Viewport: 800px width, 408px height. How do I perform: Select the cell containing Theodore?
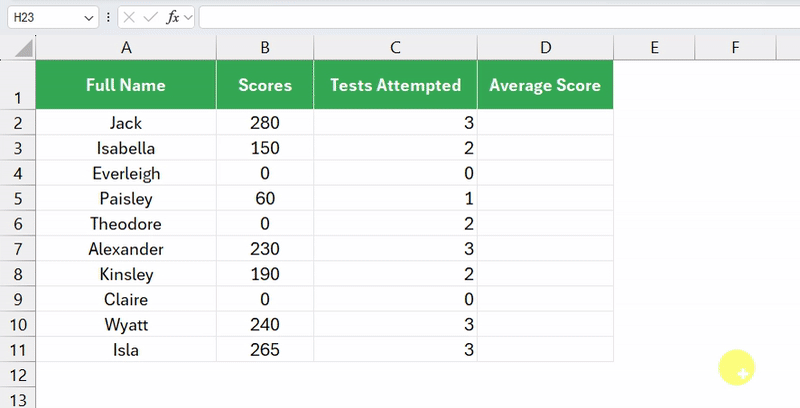tap(126, 224)
